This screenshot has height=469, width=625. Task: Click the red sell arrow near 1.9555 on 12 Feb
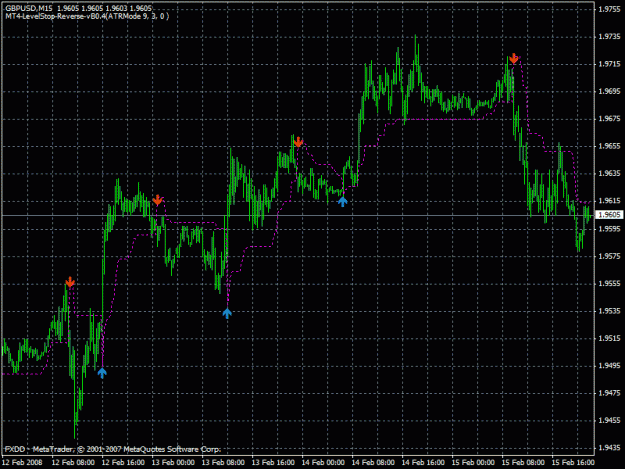pos(70,282)
